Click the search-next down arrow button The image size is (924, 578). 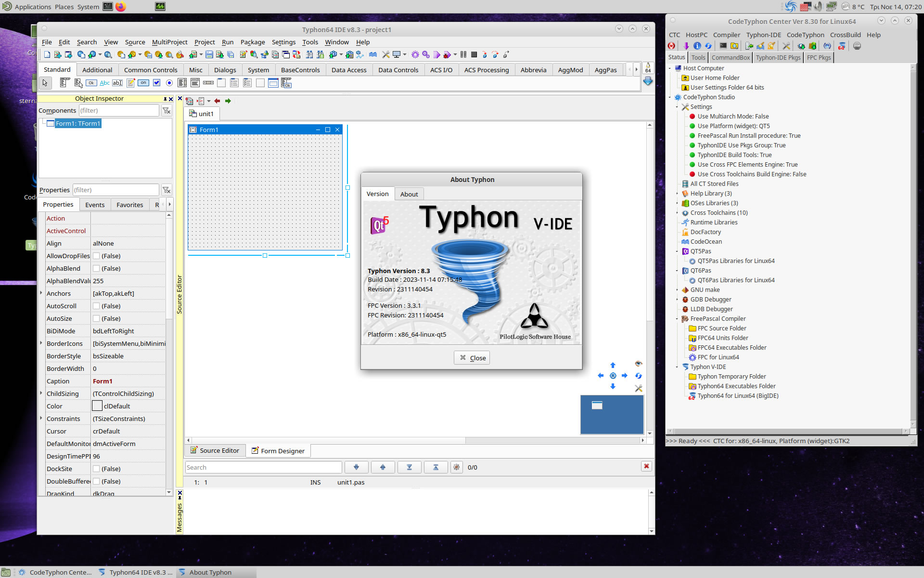[356, 467]
